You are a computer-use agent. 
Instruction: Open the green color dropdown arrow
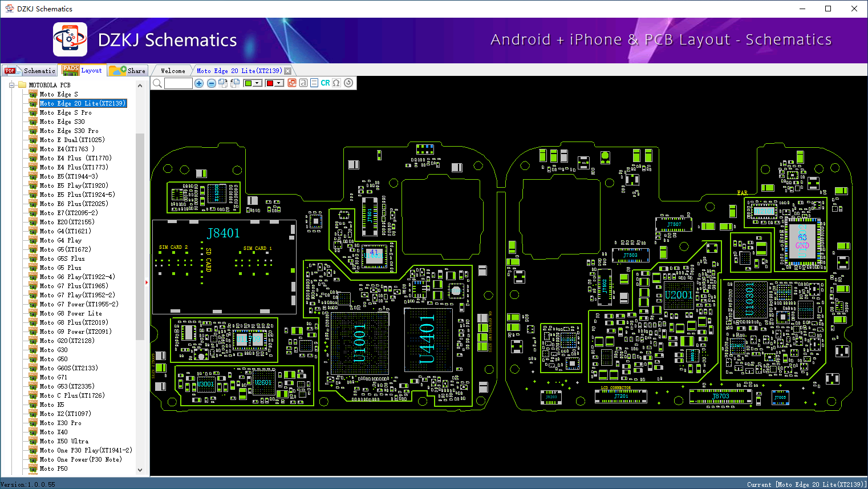pyautogui.click(x=257, y=83)
